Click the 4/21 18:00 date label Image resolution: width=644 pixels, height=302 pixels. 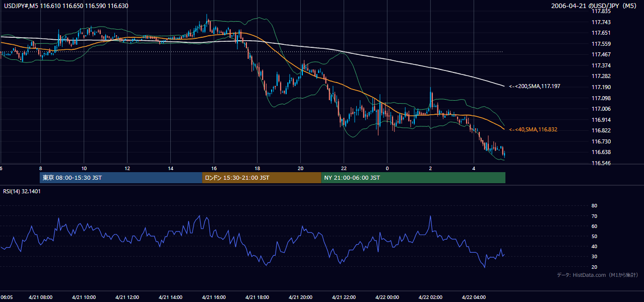[257, 297]
